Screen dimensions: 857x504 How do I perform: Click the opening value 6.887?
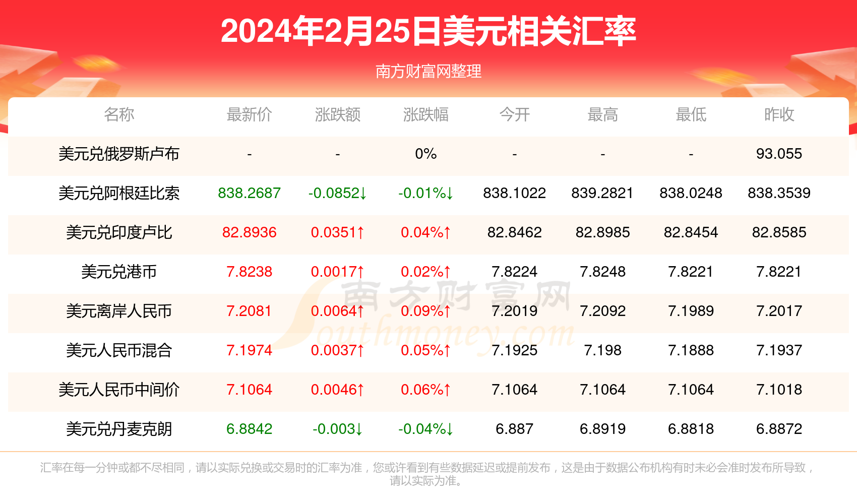tap(515, 429)
